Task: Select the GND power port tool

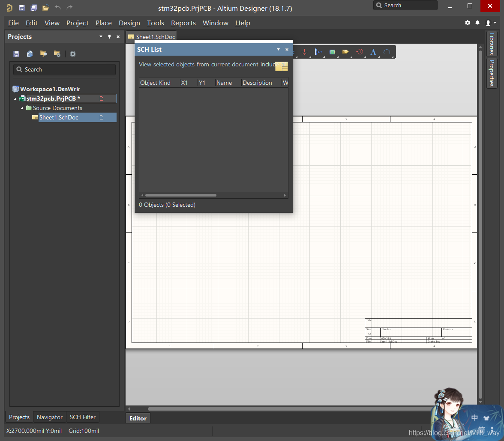Action: point(304,52)
